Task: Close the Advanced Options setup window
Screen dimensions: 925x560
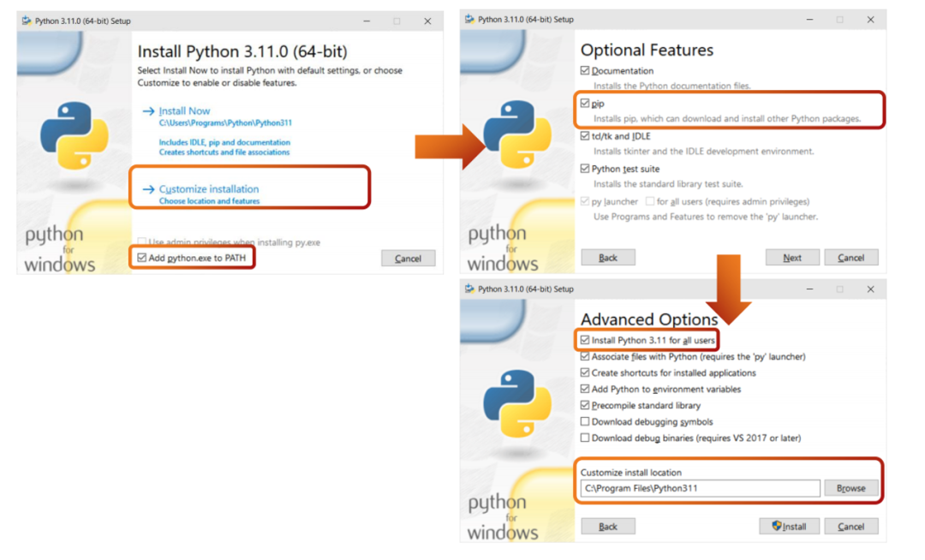Action: pyautogui.click(x=870, y=289)
